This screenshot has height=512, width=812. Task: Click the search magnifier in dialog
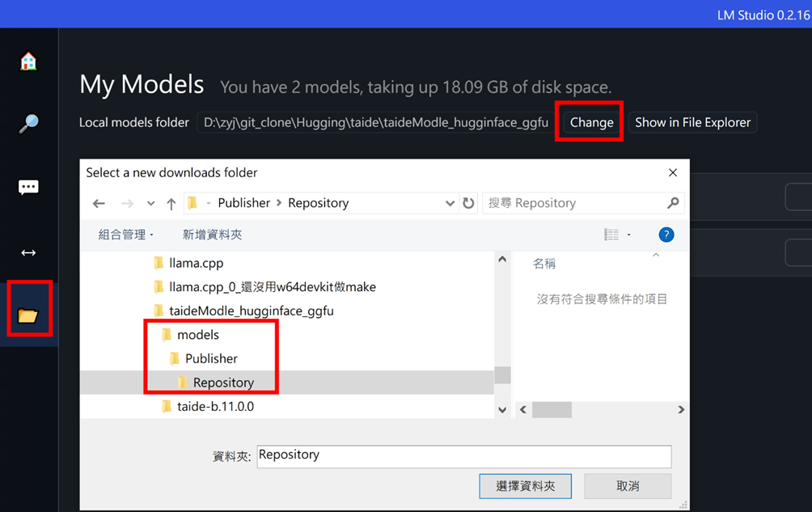pyautogui.click(x=673, y=203)
